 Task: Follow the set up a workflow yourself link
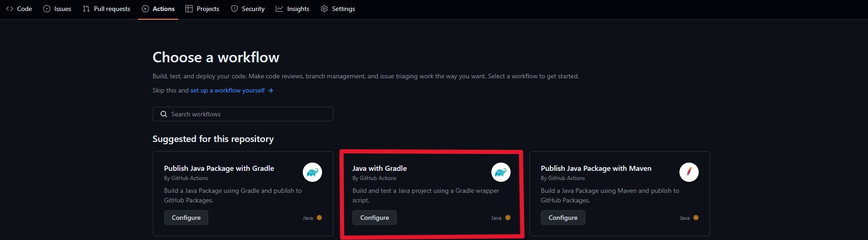pyautogui.click(x=228, y=90)
